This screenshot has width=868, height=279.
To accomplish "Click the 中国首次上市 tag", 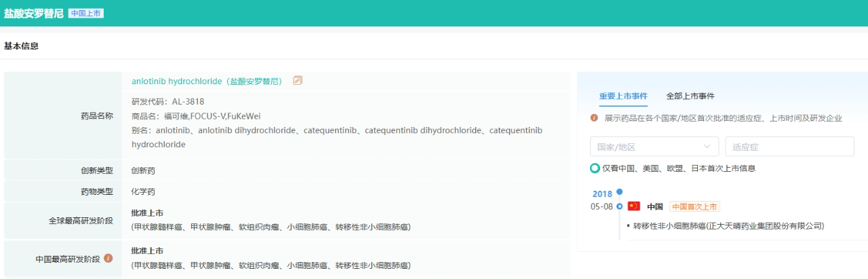I will coord(694,206).
